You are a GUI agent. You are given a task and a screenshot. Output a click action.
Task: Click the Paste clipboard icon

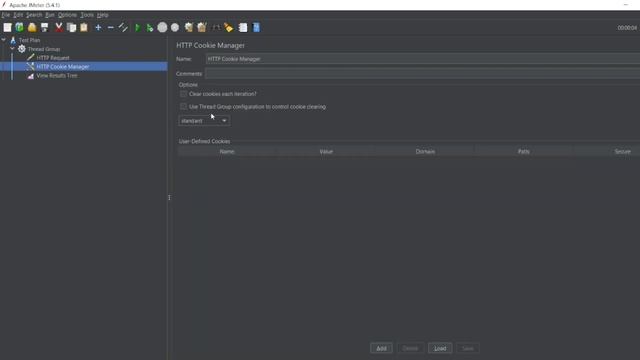tap(84, 27)
